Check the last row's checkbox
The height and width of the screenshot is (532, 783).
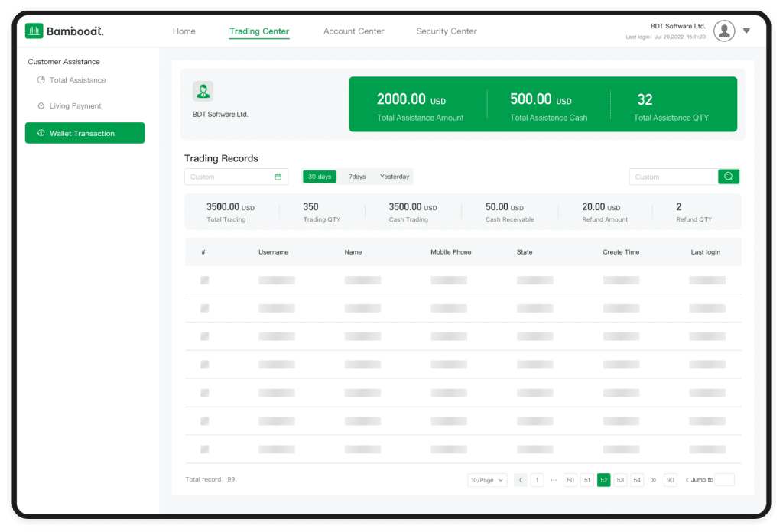pyautogui.click(x=204, y=449)
